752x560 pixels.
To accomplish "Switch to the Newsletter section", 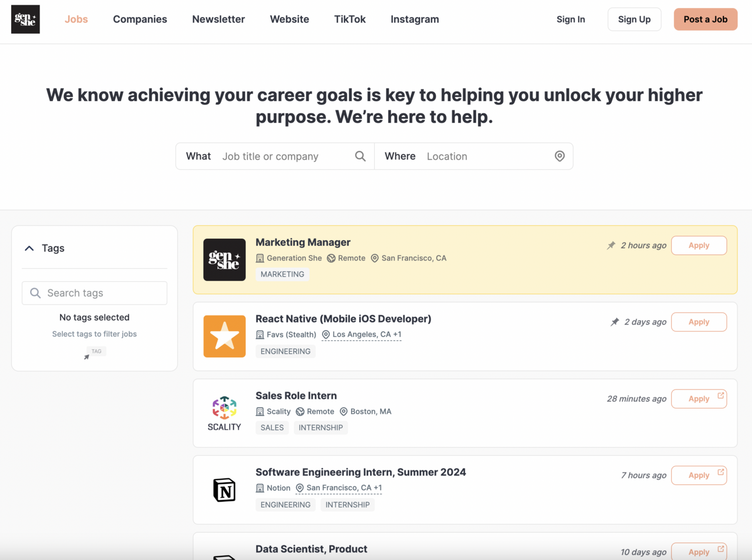I will (x=218, y=19).
